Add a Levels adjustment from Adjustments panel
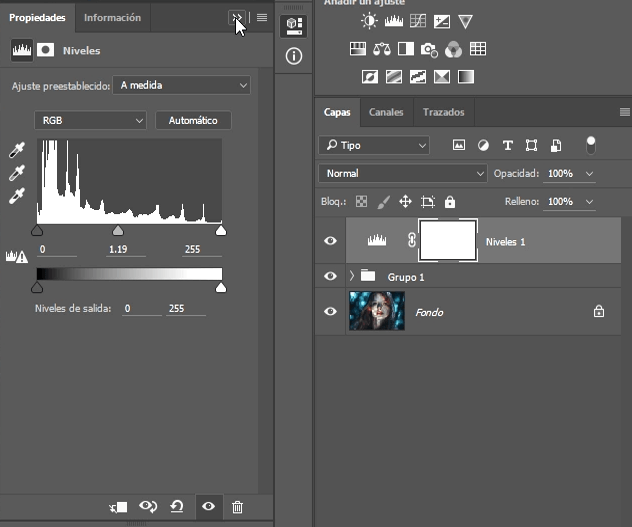The width and height of the screenshot is (632, 527). click(393, 21)
